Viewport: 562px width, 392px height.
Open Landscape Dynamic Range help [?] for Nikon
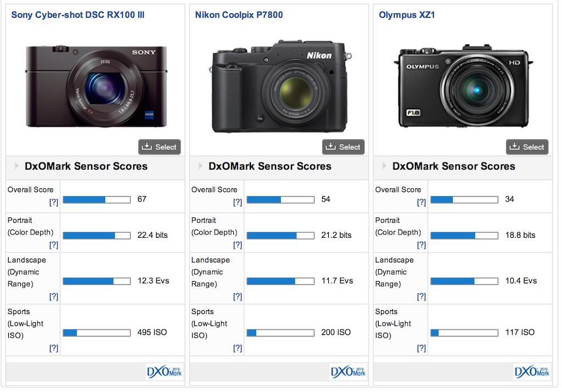237,296
